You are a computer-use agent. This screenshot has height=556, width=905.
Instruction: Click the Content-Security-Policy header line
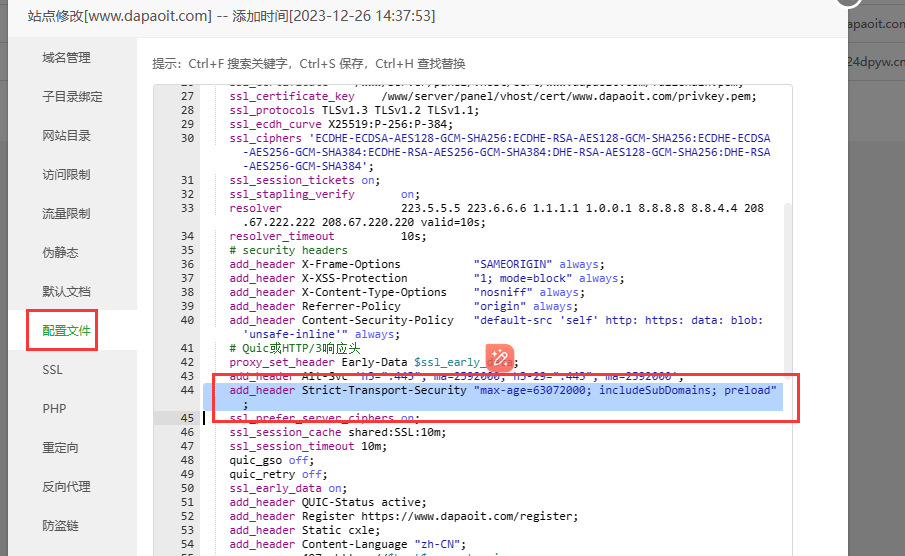tap(496, 327)
